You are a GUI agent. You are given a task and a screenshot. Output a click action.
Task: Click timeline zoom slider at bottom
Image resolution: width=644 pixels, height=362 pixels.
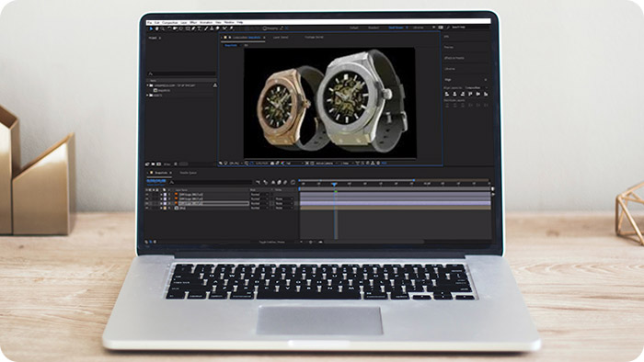311,242
